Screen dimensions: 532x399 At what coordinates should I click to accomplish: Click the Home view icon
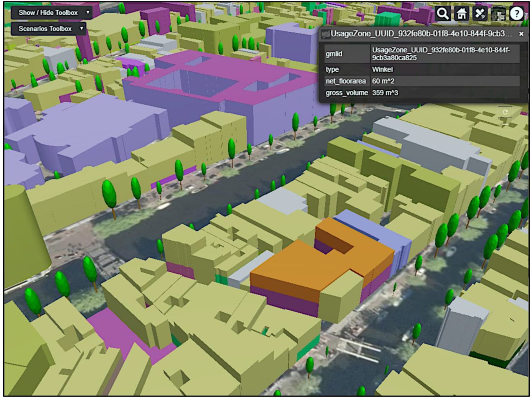point(461,13)
